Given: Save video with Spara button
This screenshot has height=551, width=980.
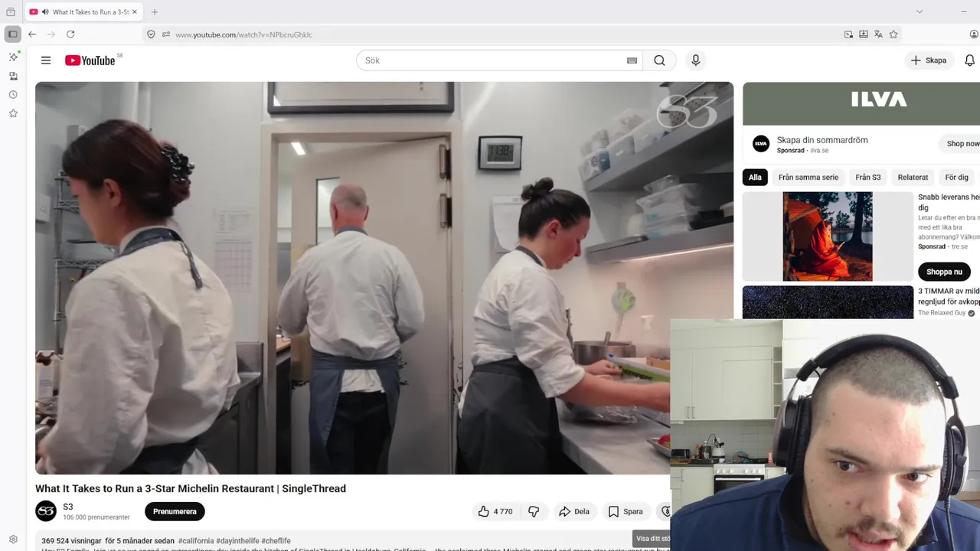Looking at the screenshot, I should pyautogui.click(x=626, y=511).
